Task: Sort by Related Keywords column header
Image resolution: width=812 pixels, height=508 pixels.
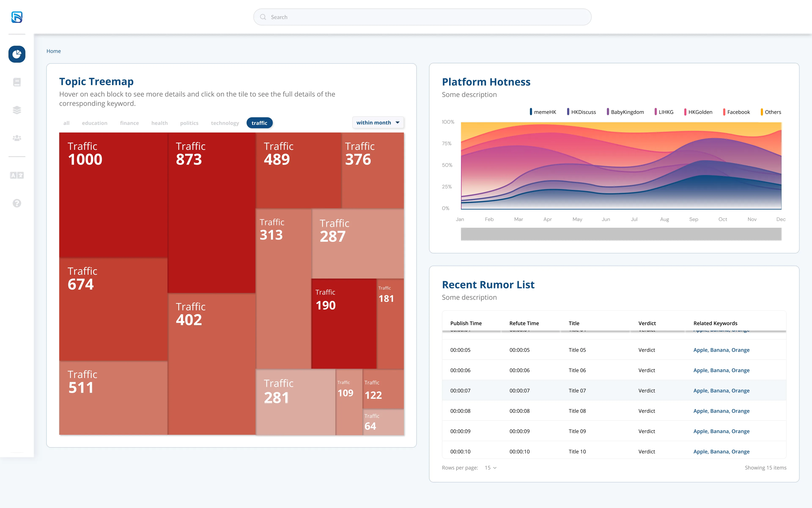Action: [715, 323]
